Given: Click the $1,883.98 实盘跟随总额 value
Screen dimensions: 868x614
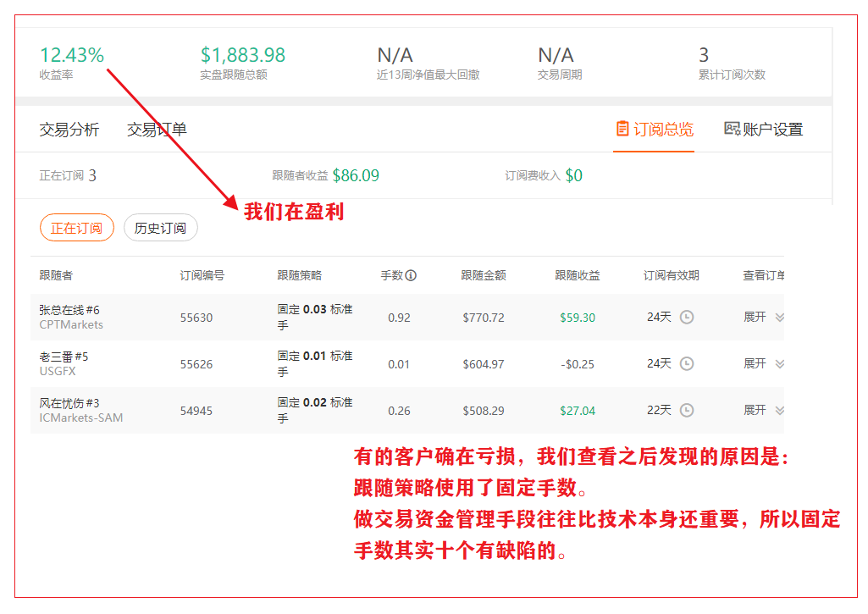Looking at the screenshot, I should point(242,55).
